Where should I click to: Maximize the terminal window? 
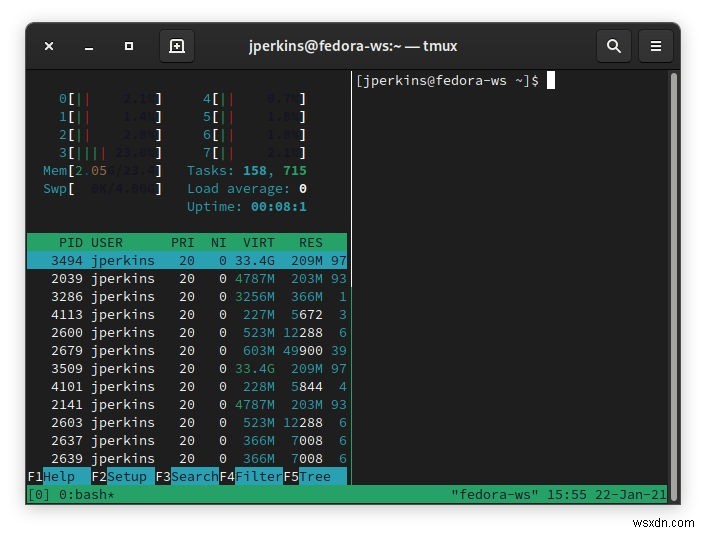129,46
